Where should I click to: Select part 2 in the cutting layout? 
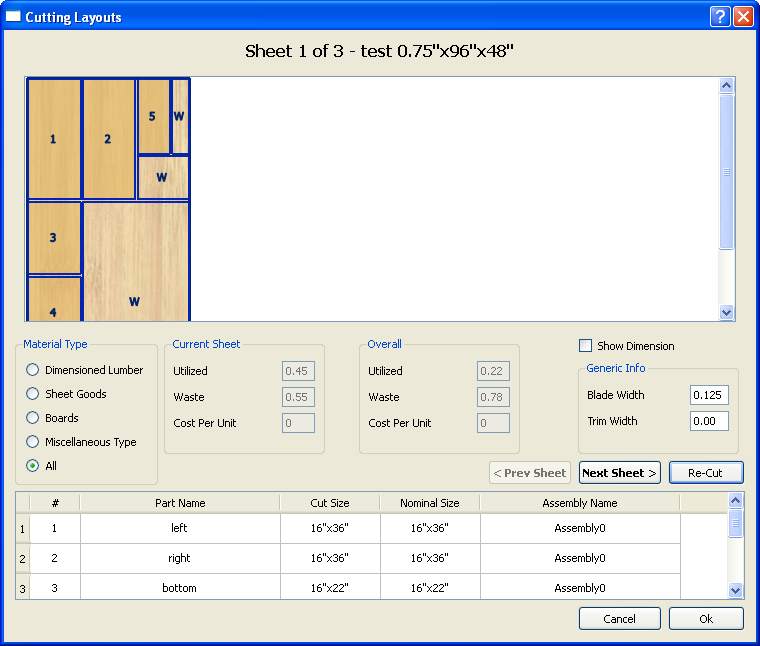coord(108,139)
